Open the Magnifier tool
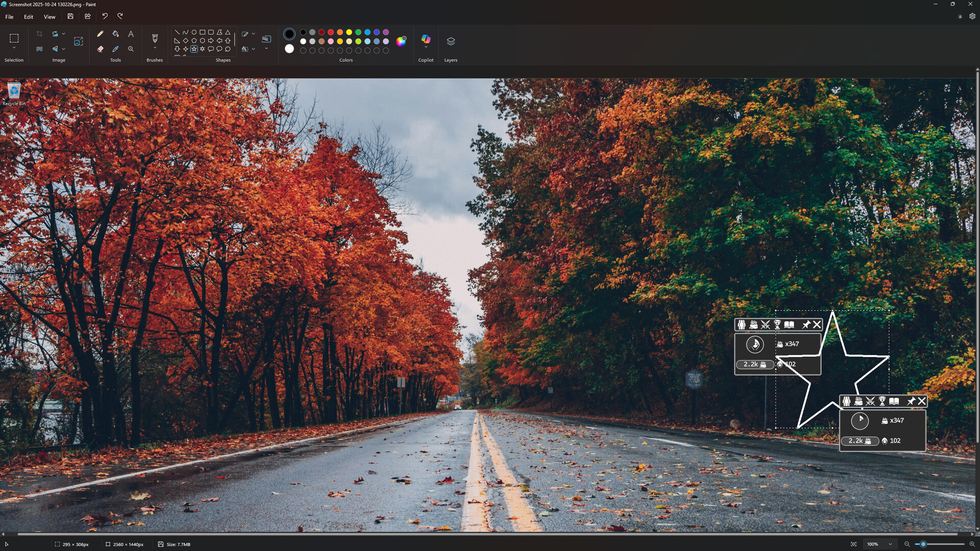The image size is (980, 551). (x=131, y=49)
